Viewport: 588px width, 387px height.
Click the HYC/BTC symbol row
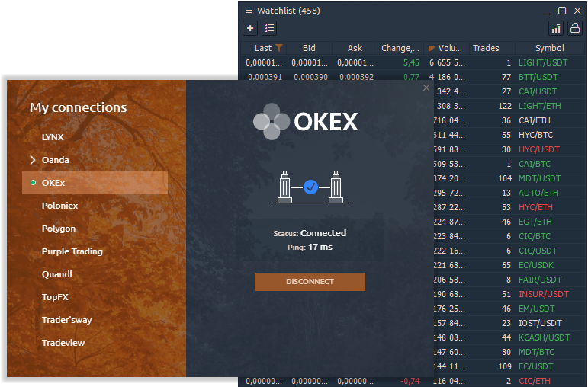535,135
